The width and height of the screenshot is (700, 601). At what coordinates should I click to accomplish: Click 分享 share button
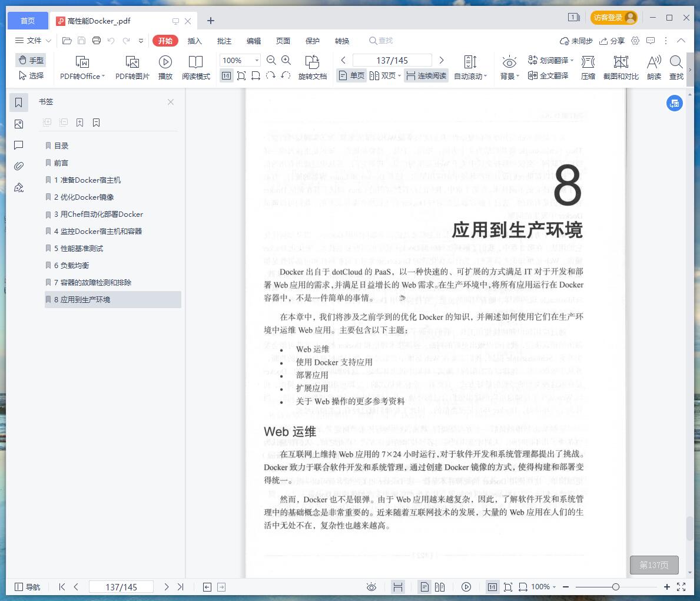[612, 41]
